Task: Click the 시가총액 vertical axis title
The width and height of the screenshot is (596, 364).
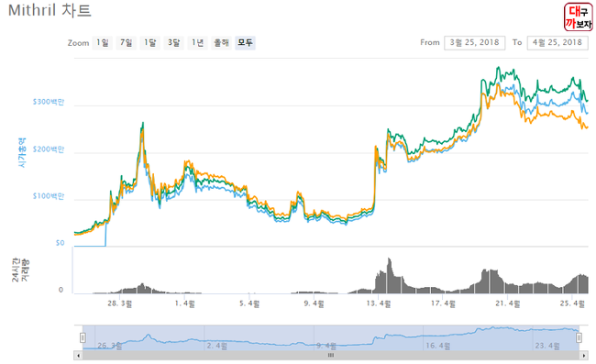Action: [22, 153]
